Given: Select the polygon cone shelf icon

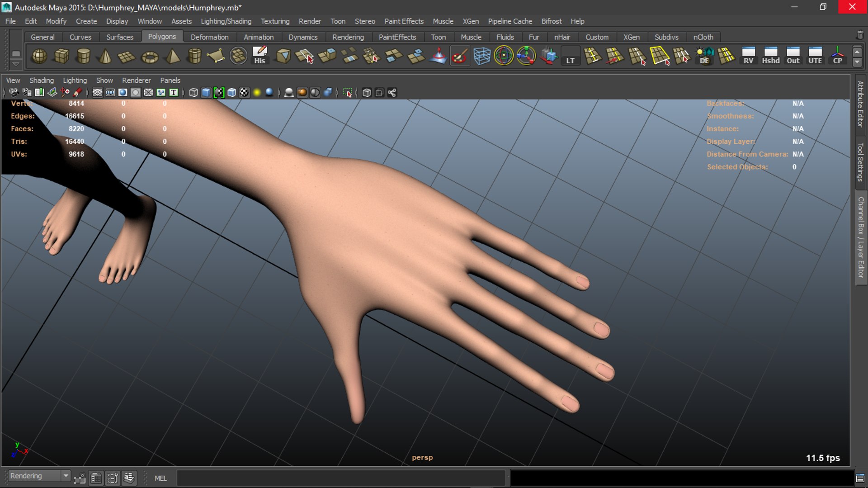Looking at the screenshot, I should 105,56.
